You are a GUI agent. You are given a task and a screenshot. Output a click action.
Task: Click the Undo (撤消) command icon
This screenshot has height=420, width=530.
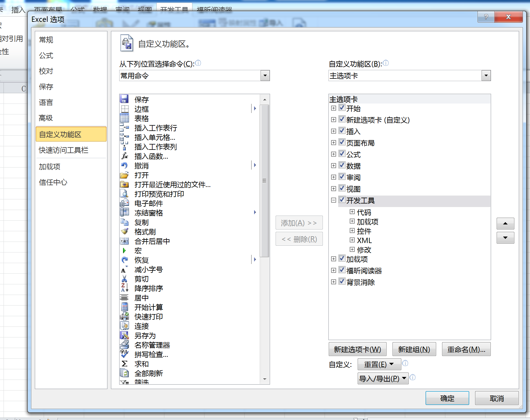(x=124, y=165)
